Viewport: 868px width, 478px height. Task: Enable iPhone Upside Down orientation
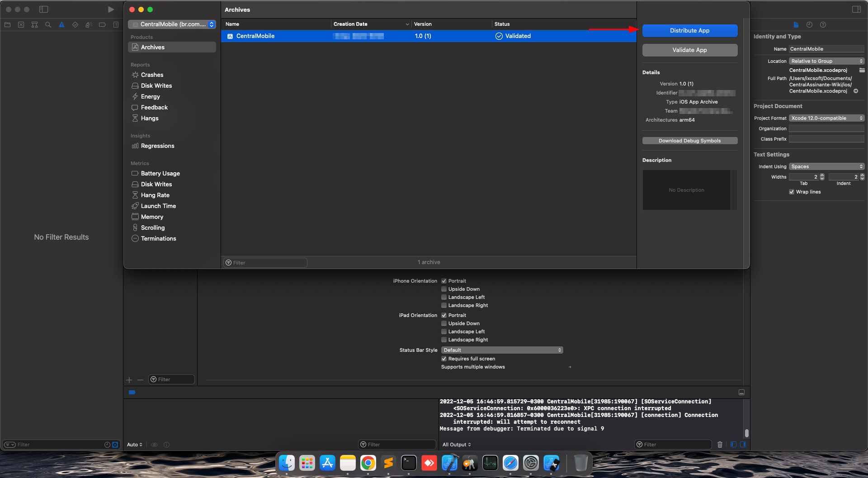pyautogui.click(x=444, y=289)
